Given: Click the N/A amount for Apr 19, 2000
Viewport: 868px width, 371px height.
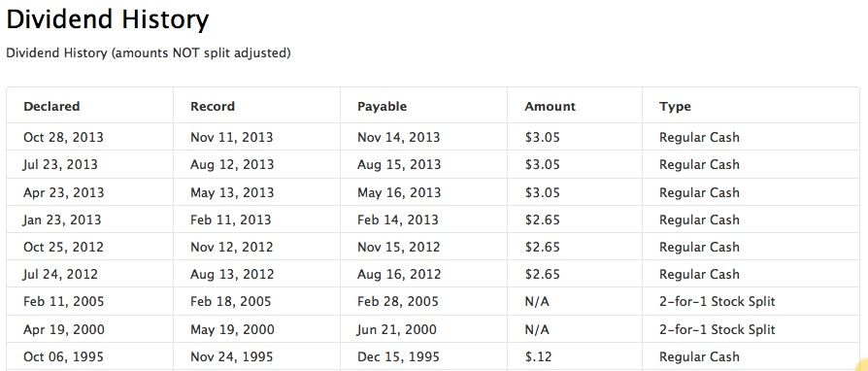Looking at the screenshot, I should coord(537,329).
